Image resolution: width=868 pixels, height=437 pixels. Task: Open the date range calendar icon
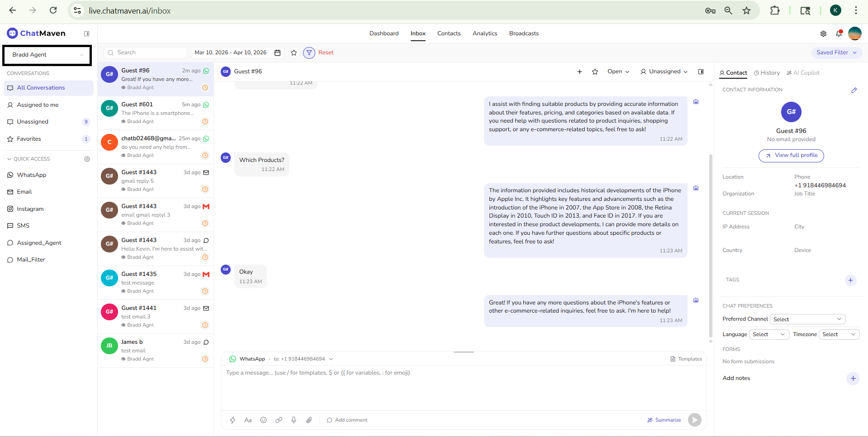point(278,53)
